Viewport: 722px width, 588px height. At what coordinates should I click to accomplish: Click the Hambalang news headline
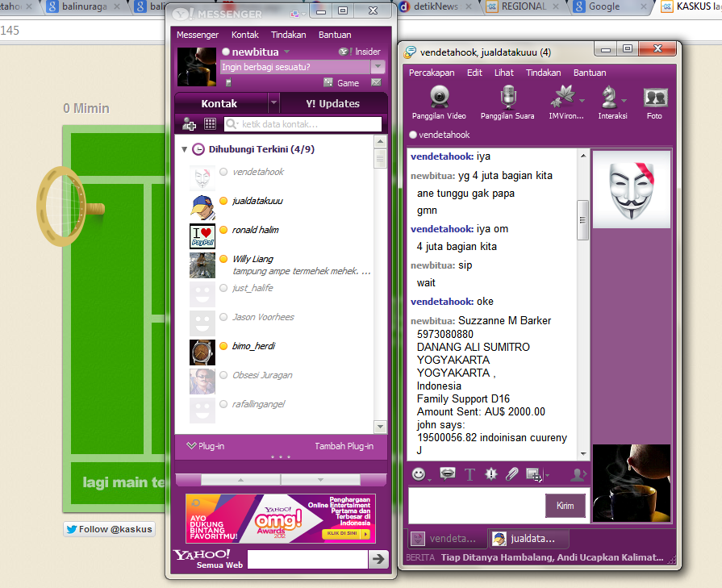pyautogui.click(x=552, y=557)
